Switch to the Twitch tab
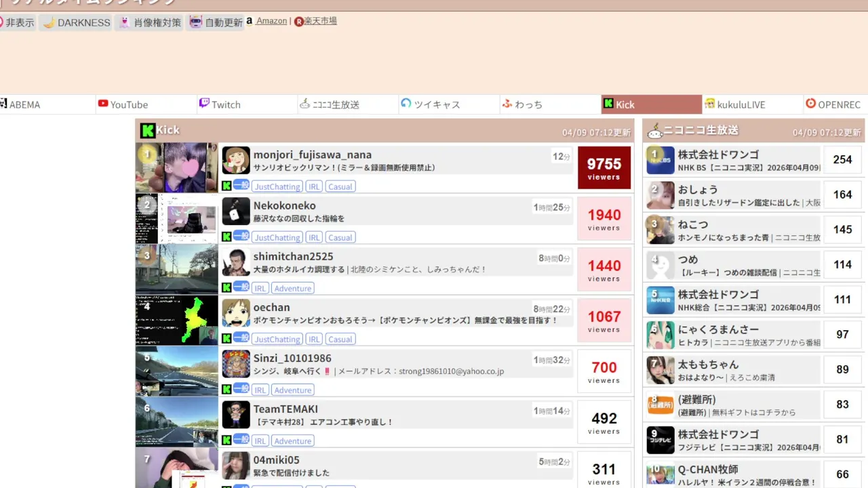The image size is (868, 488). 247,104
